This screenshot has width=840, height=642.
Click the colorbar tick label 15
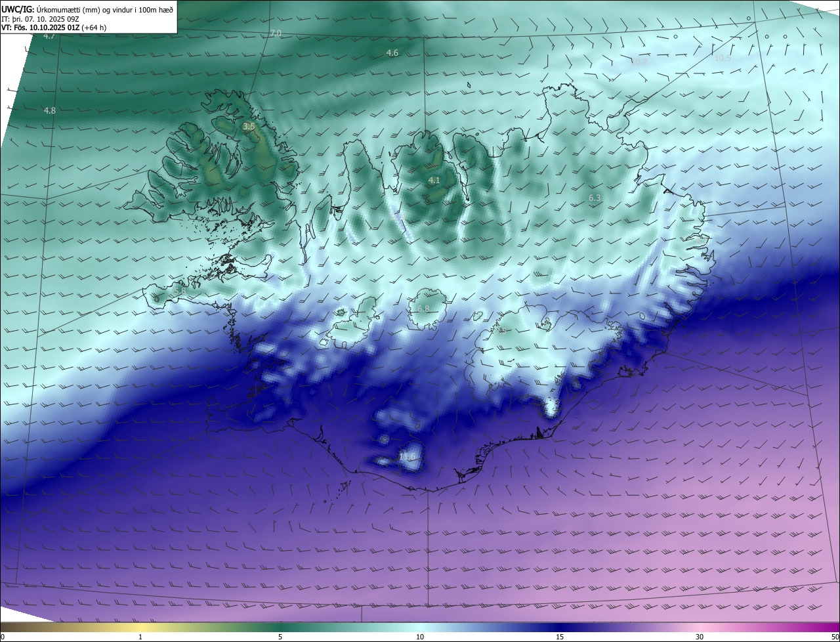[560, 637]
